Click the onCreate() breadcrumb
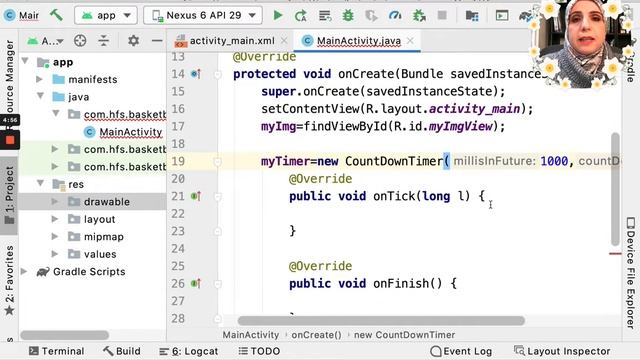 [316, 335]
